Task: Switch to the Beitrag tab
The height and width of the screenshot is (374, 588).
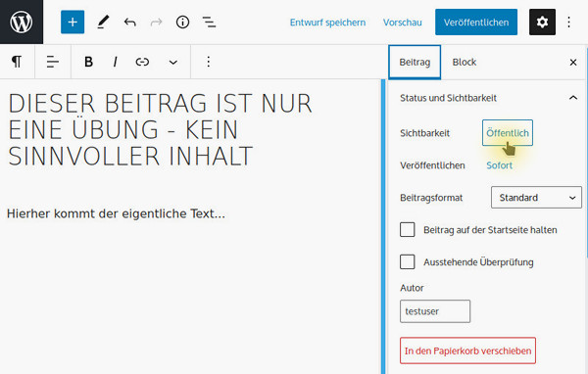Action: (415, 63)
